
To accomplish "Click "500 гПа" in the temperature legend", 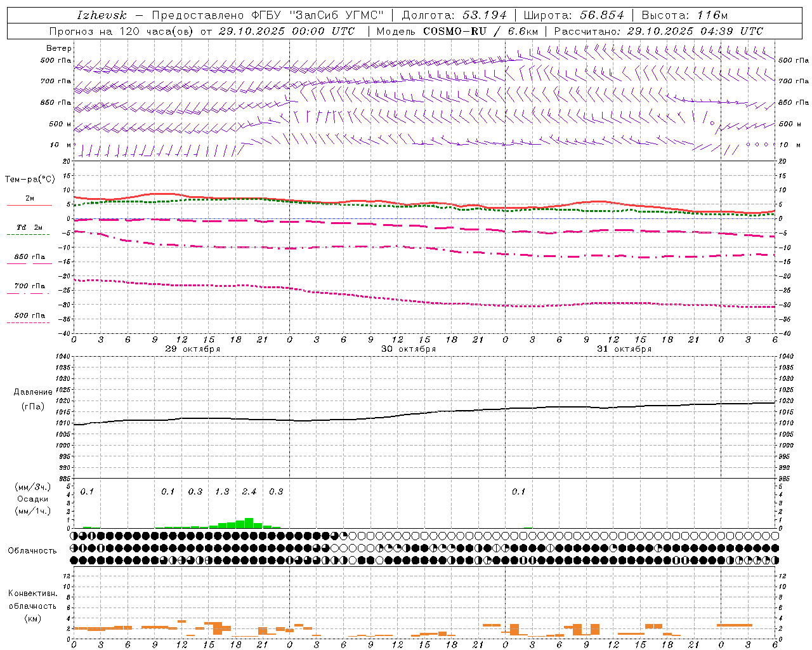I will 30,315.
